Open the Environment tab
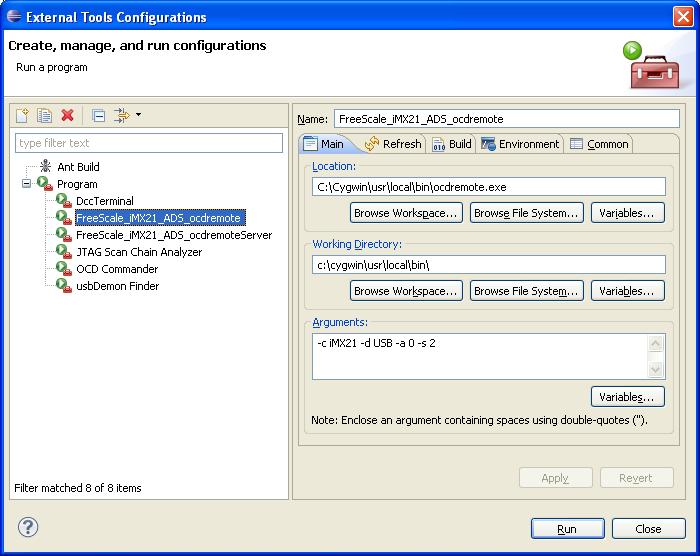 tap(520, 144)
